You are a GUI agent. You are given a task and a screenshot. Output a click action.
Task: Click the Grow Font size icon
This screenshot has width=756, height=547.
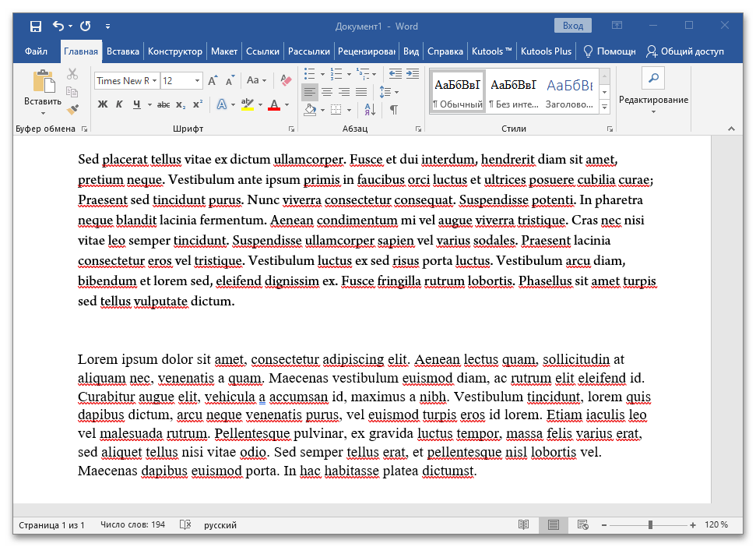[213, 80]
